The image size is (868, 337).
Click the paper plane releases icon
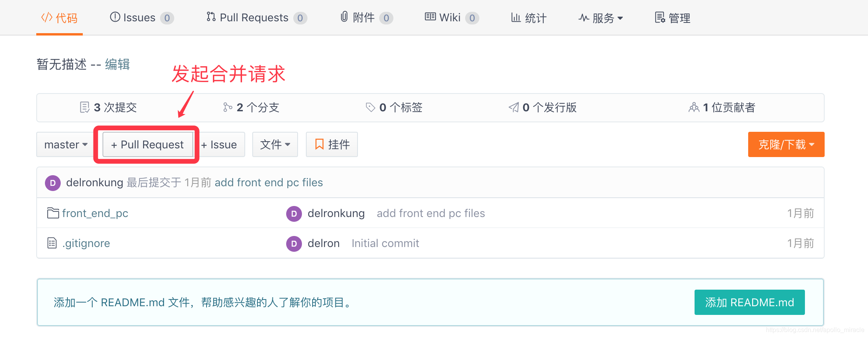pos(514,107)
